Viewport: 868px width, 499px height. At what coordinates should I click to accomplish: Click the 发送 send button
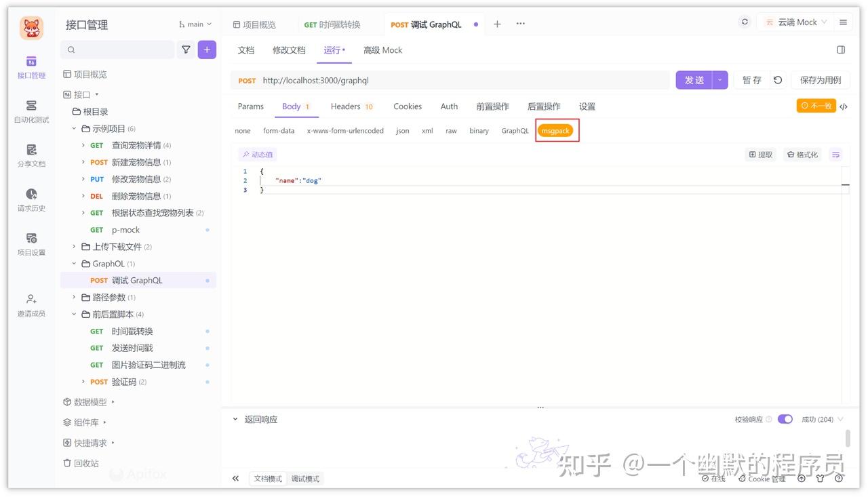click(693, 79)
